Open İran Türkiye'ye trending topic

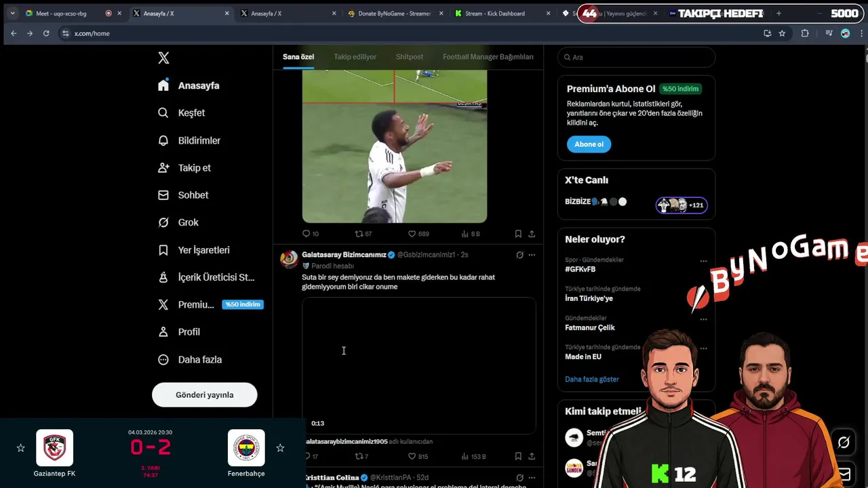(x=589, y=298)
